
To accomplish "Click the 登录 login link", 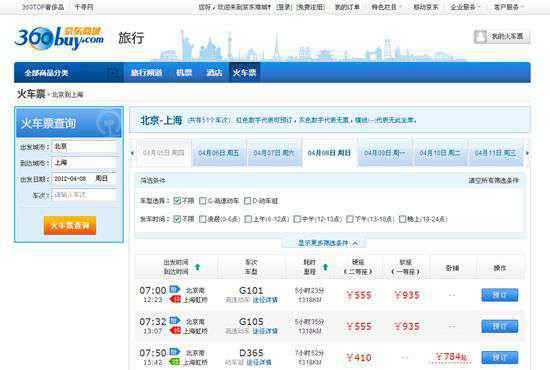I will point(284,7).
